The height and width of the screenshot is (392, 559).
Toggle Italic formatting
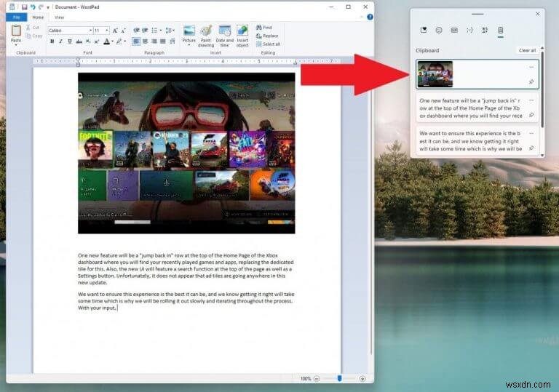(x=61, y=41)
